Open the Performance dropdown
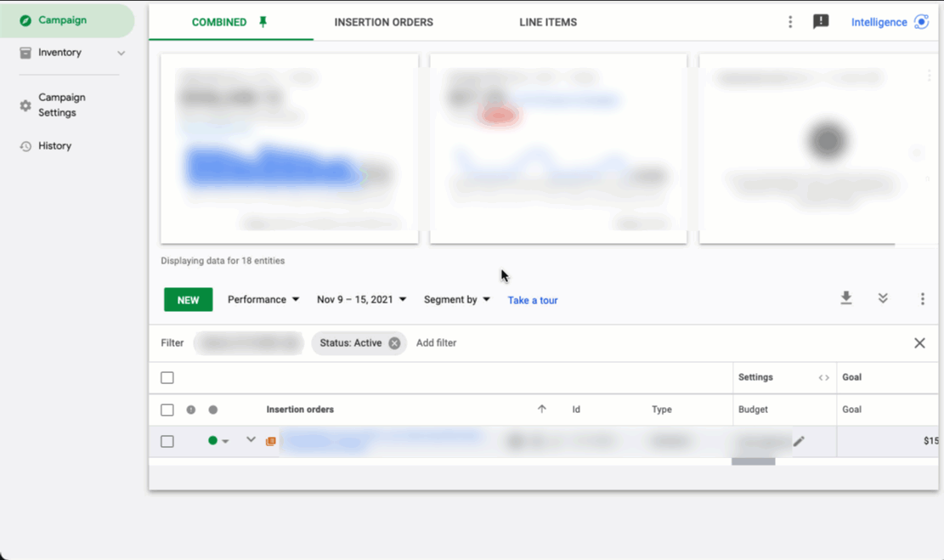944x560 pixels. click(263, 299)
